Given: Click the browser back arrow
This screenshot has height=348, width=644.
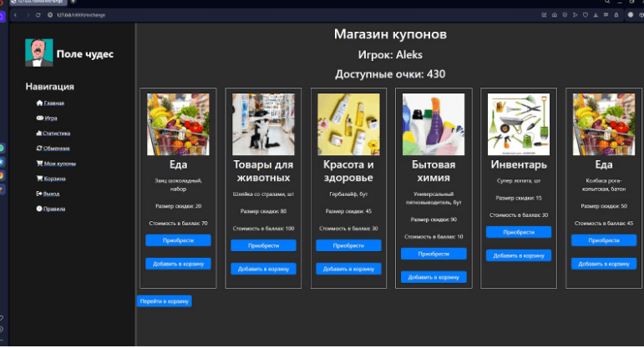Looking at the screenshot, I should click(x=15, y=15).
